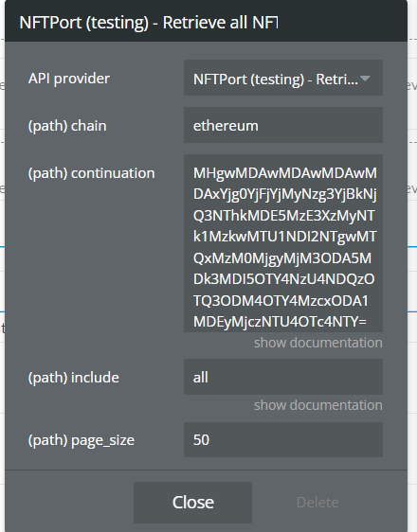This screenshot has width=417, height=532.
Task: Click the (path) page_size label
Action: pos(82,440)
